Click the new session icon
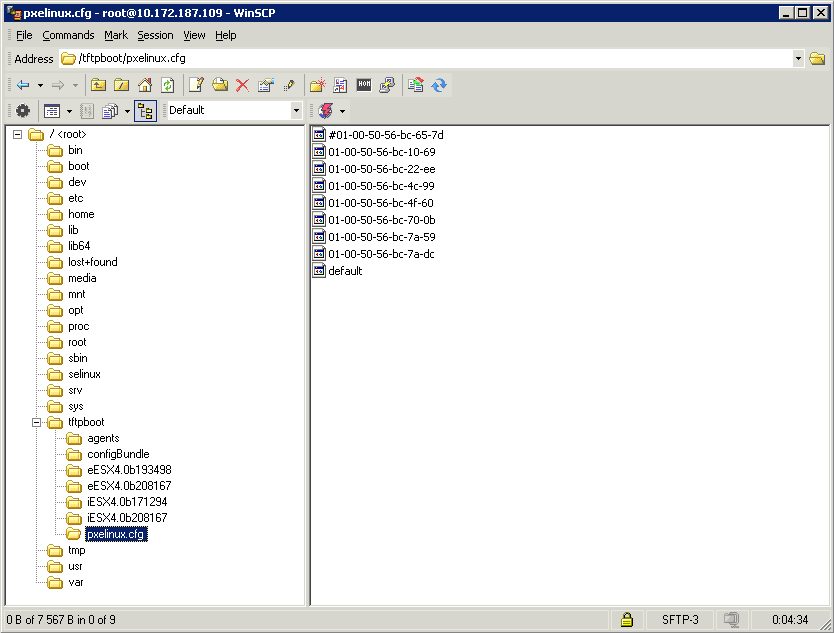The width and height of the screenshot is (834, 633). click(326, 111)
